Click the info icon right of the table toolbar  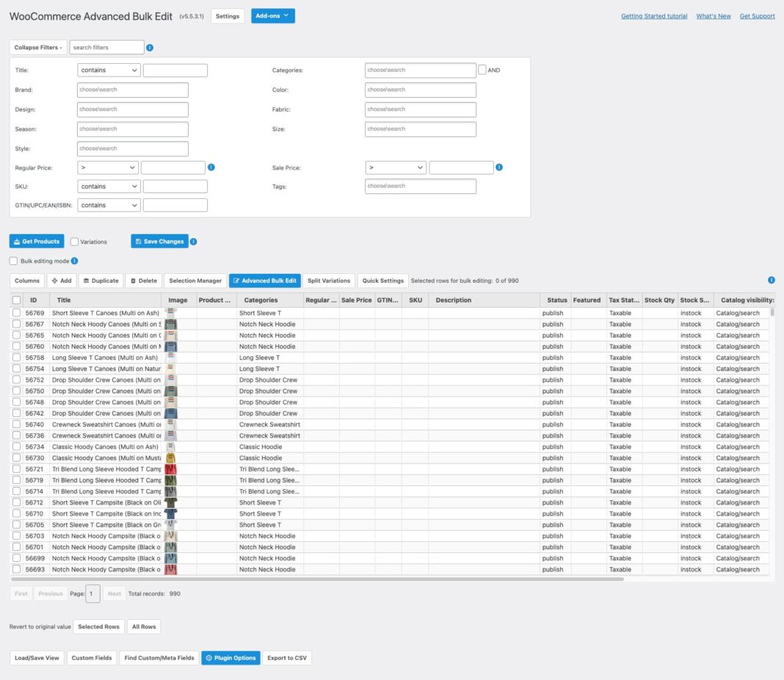pos(772,280)
